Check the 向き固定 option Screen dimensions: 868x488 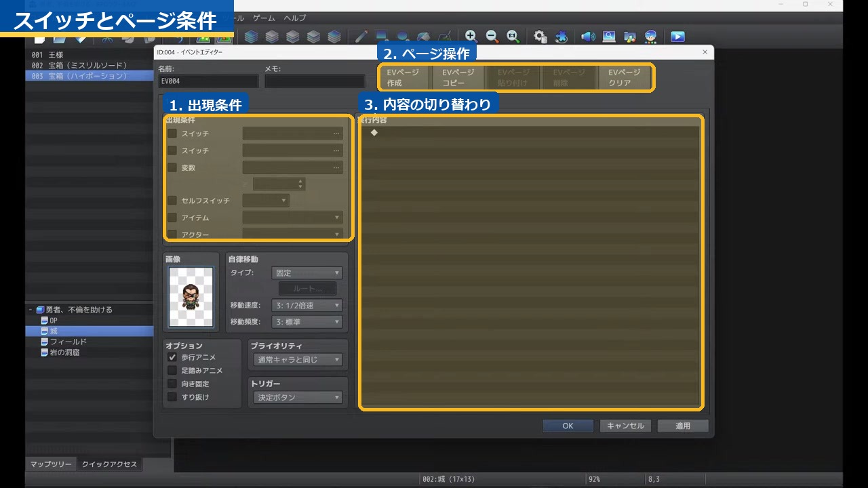tap(172, 384)
